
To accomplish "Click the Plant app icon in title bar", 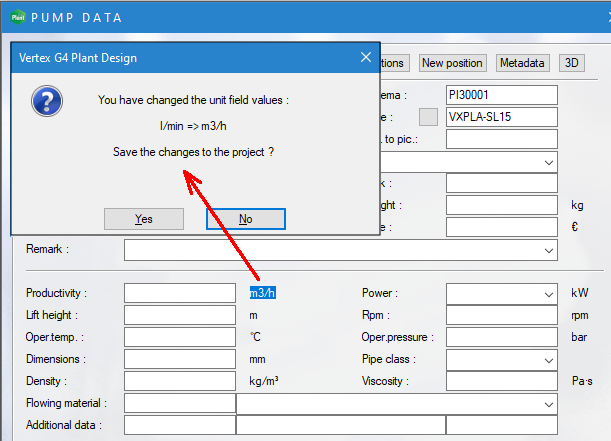I will (17, 17).
